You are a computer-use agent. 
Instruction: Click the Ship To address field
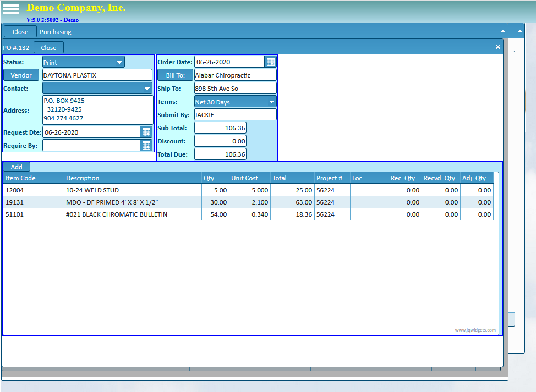tap(235, 89)
